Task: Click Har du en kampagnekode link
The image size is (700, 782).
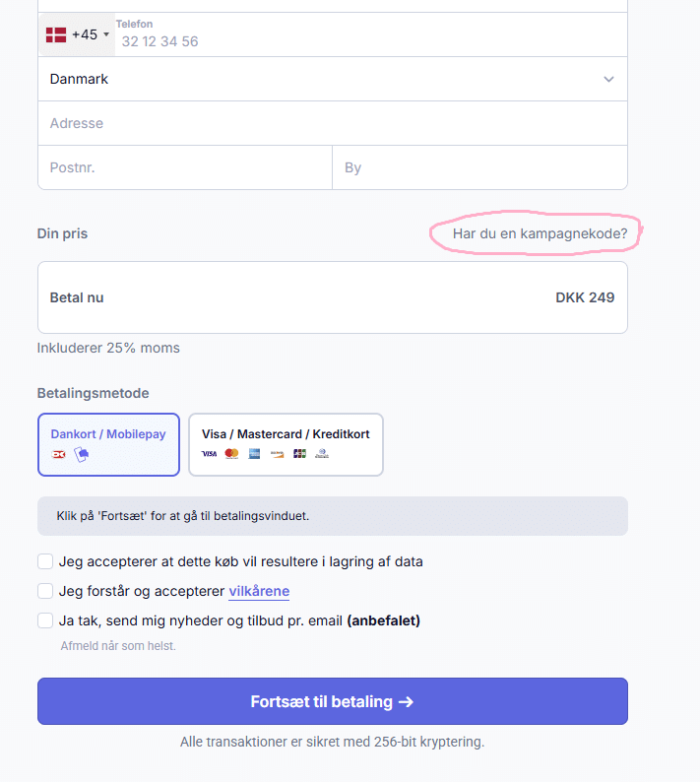Action: click(540, 233)
